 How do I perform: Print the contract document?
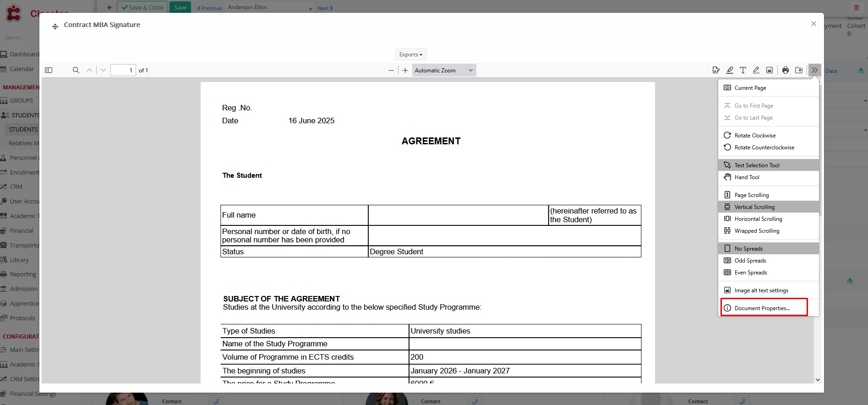point(786,70)
